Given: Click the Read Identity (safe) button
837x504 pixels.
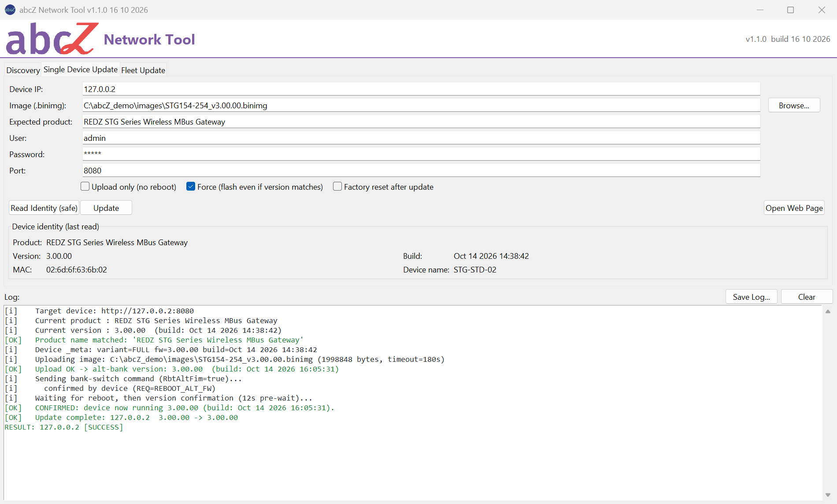Looking at the screenshot, I should pos(44,208).
